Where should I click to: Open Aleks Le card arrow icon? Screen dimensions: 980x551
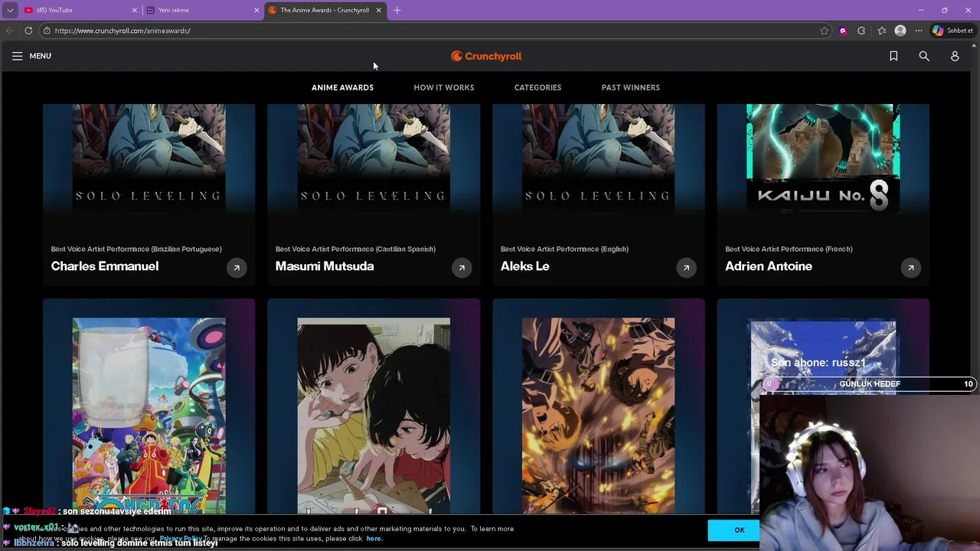pos(686,268)
